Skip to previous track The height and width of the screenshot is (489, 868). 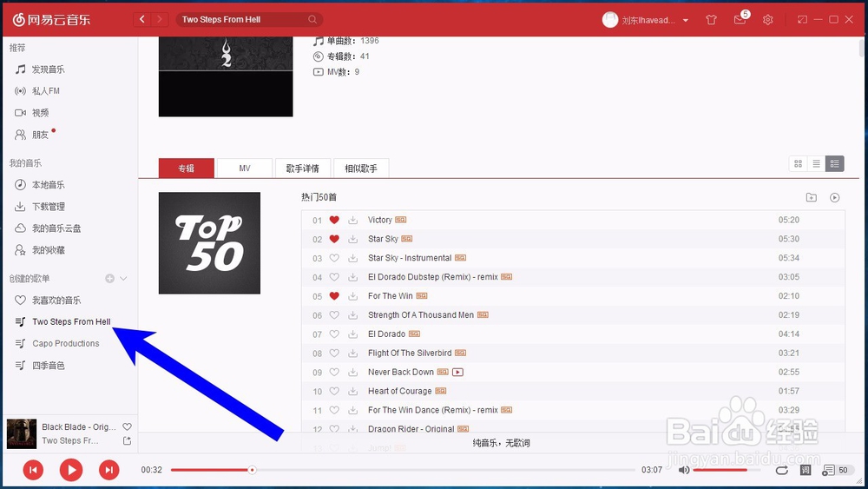pos(33,470)
